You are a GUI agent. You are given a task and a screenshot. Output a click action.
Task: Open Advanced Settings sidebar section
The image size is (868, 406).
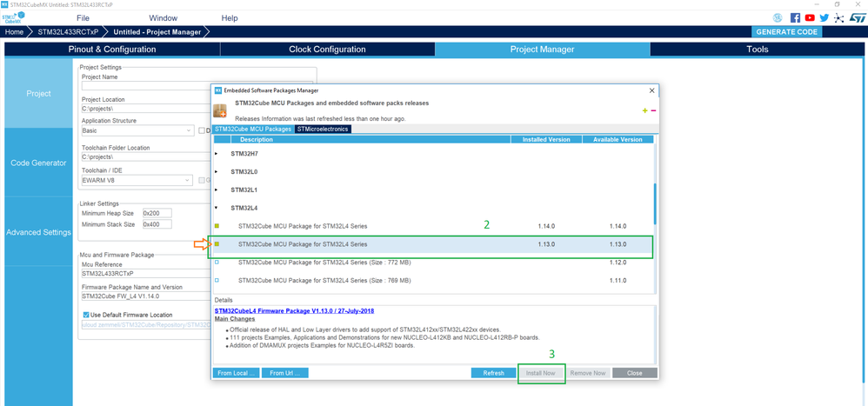39,232
